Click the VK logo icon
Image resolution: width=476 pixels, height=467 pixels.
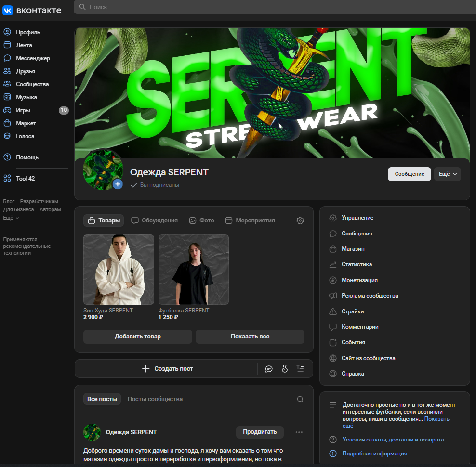click(x=7, y=10)
